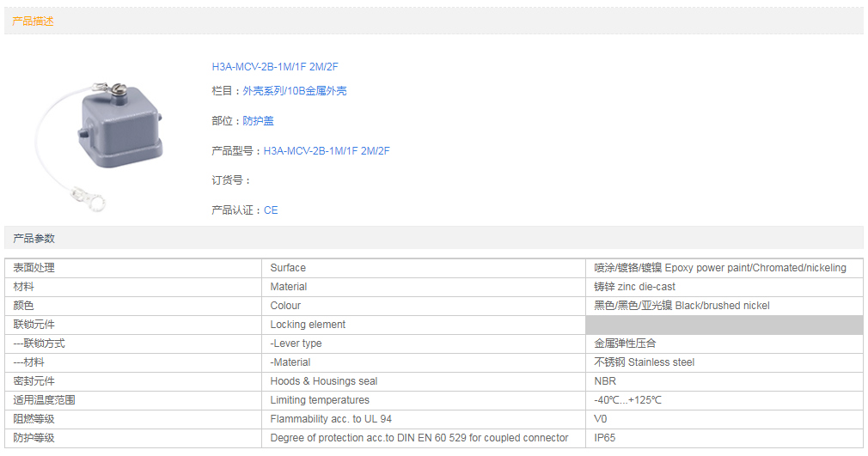The height and width of the screenshot is (456, 868).
Task: Select the V0 flammability value
Action: 601,419
